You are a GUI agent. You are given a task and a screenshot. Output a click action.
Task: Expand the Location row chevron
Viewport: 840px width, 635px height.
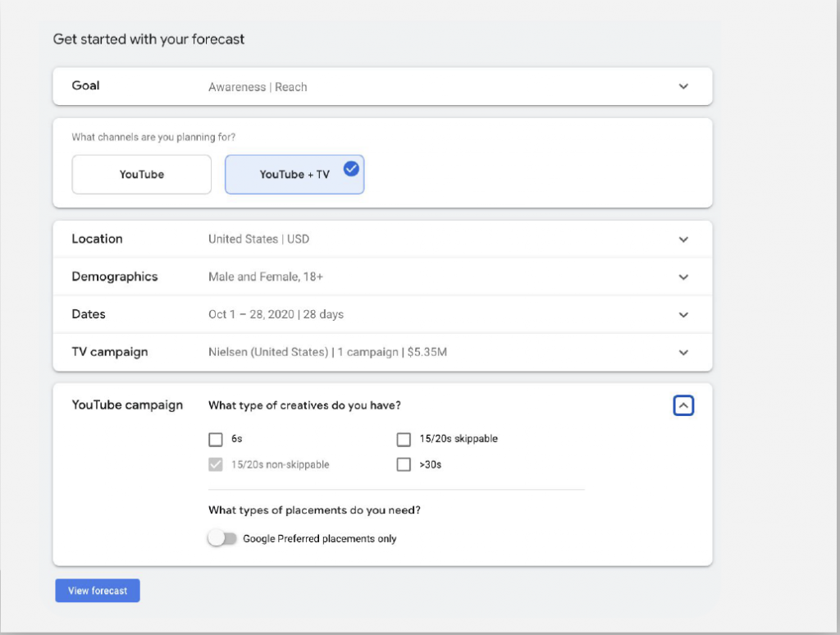683,240
